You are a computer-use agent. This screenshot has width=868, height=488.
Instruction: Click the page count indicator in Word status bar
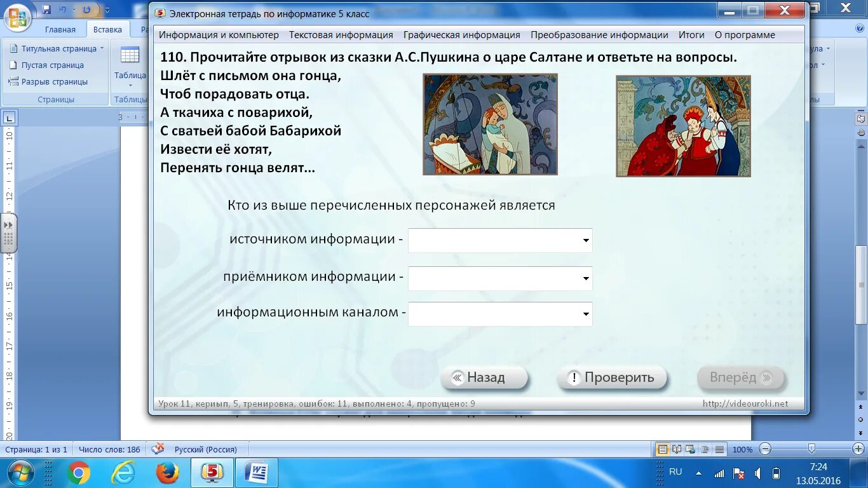pyautogui.click(x=36, y=449)
